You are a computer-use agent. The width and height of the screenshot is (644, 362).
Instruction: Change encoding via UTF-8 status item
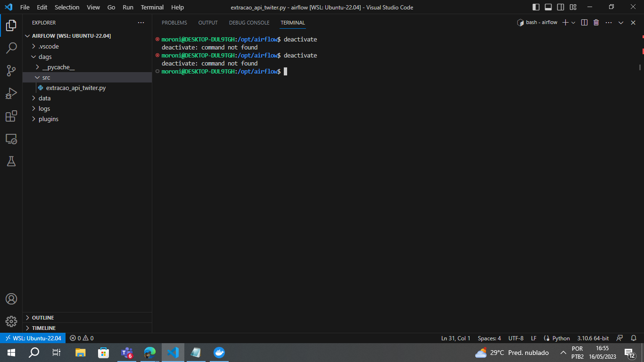[x=516, y=338]
